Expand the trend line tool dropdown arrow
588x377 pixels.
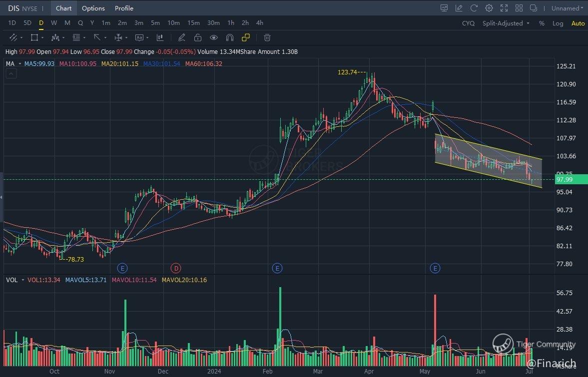[21, 38]
